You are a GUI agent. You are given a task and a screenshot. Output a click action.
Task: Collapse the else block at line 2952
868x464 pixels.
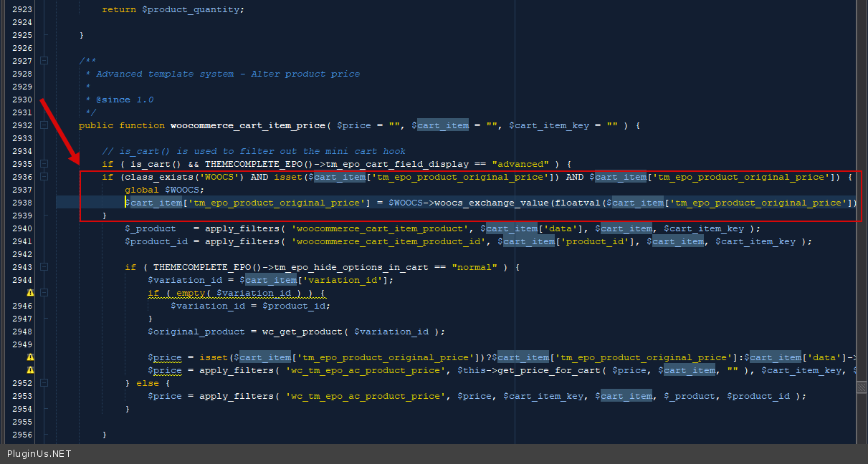[x=44, y=383]
